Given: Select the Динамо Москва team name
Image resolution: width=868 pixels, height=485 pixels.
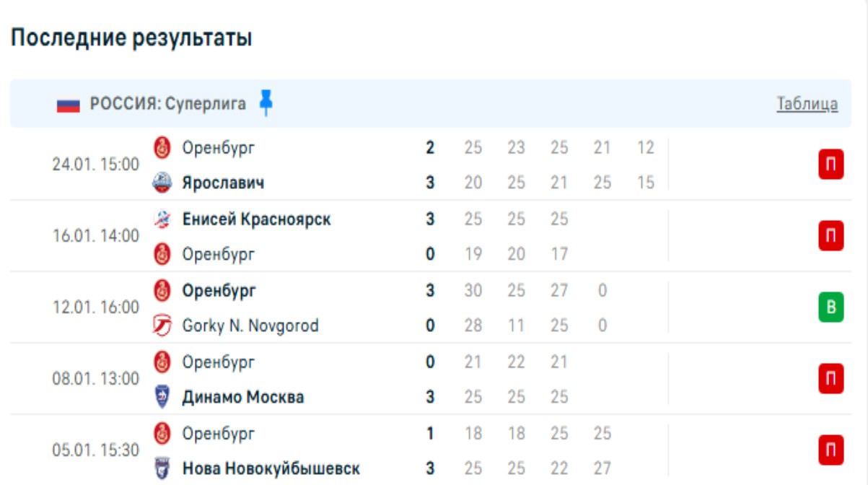Looking at the screenshot, I should point(242,397).
